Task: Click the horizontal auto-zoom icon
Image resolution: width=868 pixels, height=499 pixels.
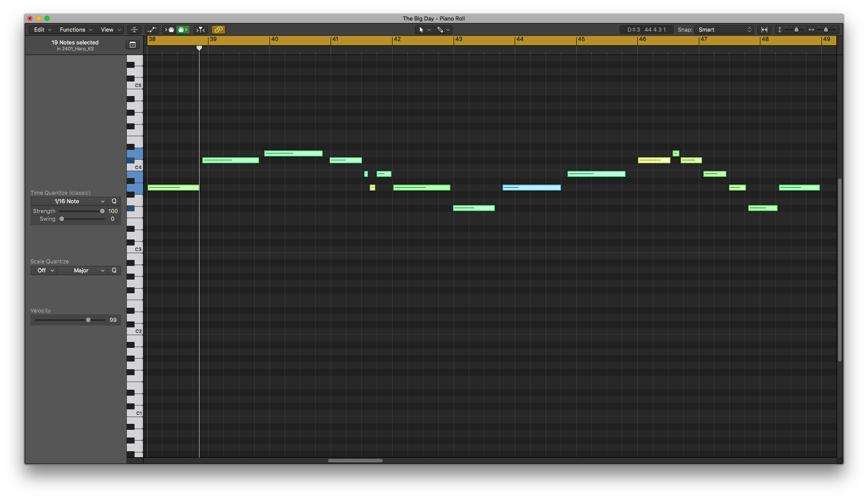Action: tap(764, 29)
